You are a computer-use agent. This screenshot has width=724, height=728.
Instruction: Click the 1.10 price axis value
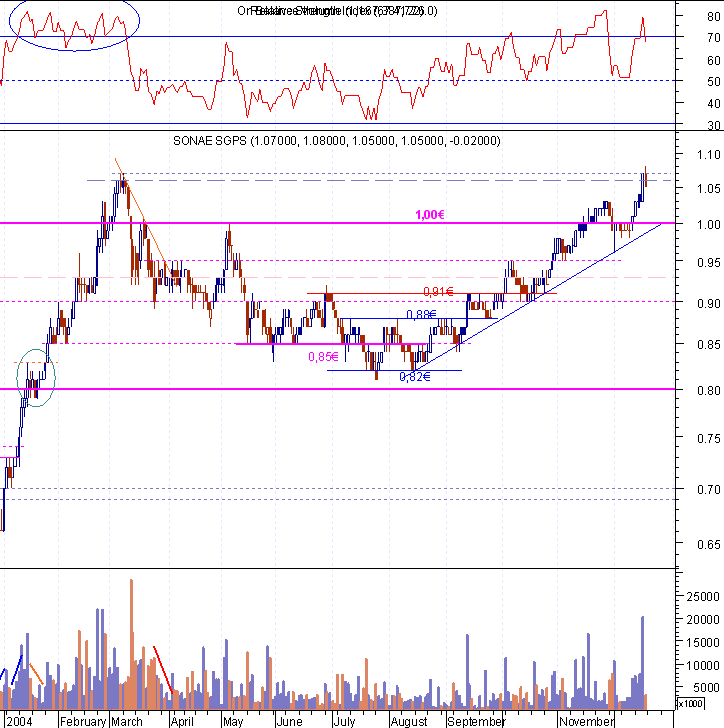[709, 155]
